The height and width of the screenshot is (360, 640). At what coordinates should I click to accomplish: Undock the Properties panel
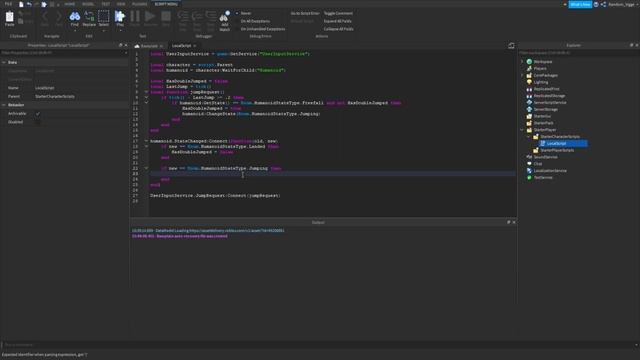(120, 45)
